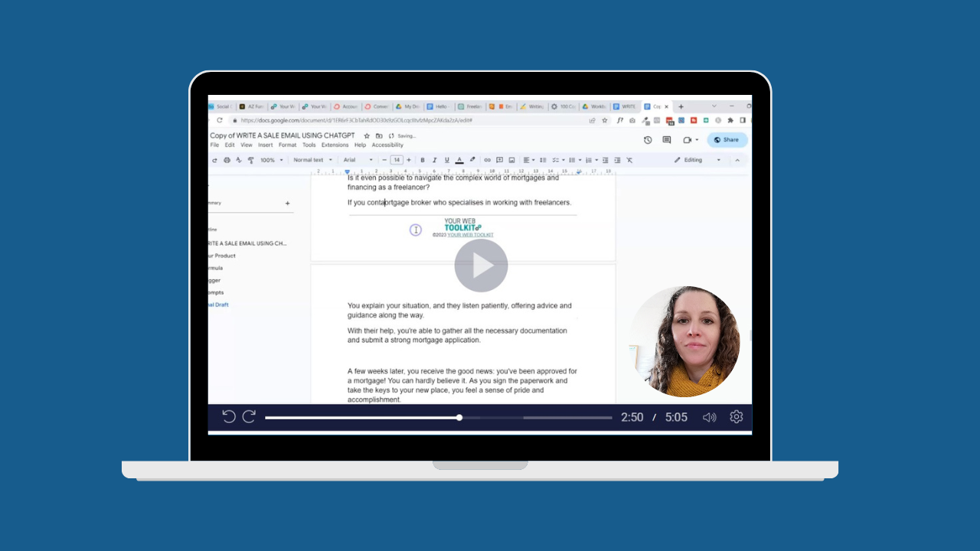Click the redo arrow in Docs toolbar
This screenshot has width=980, height=551.
214,160
